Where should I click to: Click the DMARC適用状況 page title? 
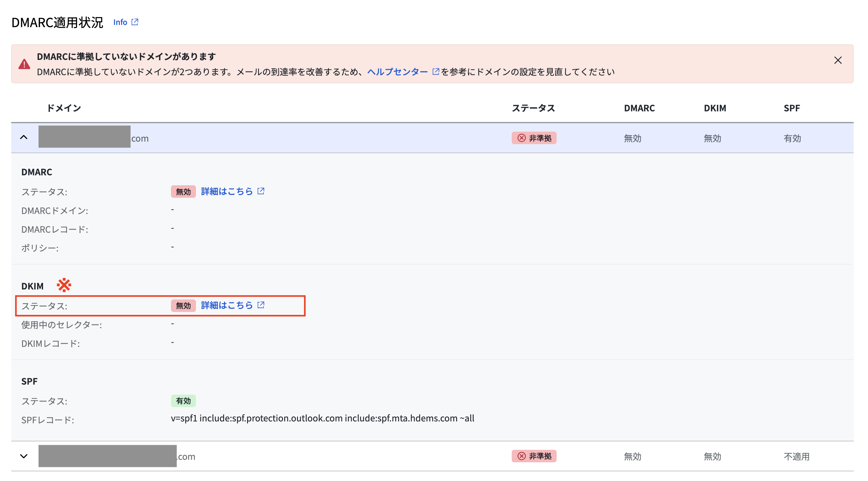[x=57, y=22]
